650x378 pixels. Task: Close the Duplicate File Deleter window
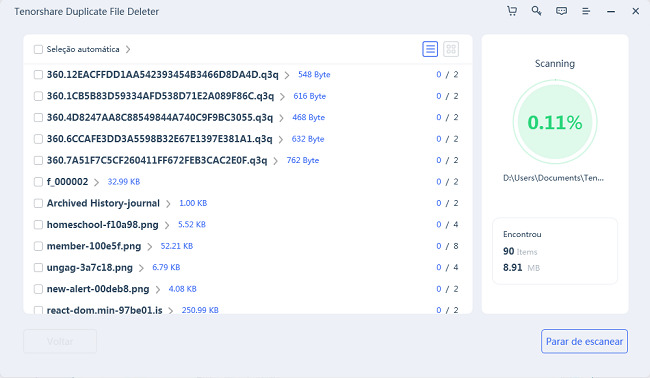pyautogui.click(x=635, y=11)
